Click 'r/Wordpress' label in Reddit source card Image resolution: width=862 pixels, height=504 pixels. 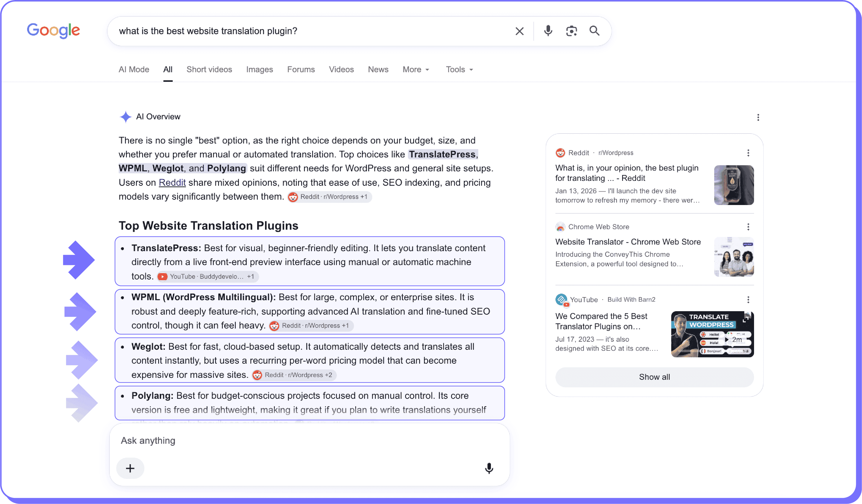click(x=615, y=153)
